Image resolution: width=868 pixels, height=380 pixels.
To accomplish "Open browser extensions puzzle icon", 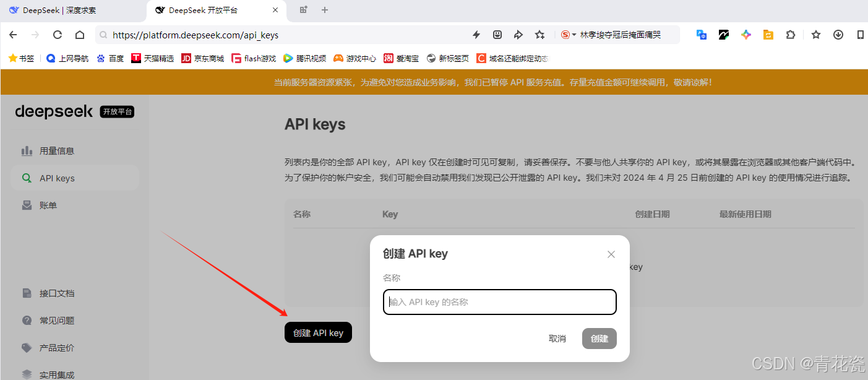I will 791,35.
